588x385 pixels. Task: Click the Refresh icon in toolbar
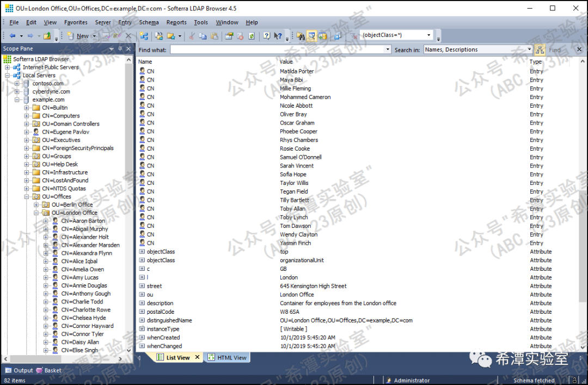(x=252, y=36)
